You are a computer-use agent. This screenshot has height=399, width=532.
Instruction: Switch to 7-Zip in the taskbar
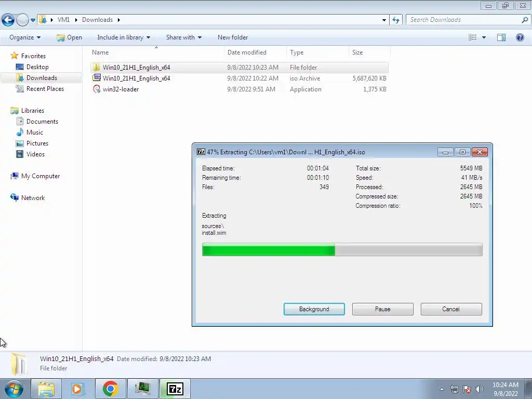click(175, 389)
